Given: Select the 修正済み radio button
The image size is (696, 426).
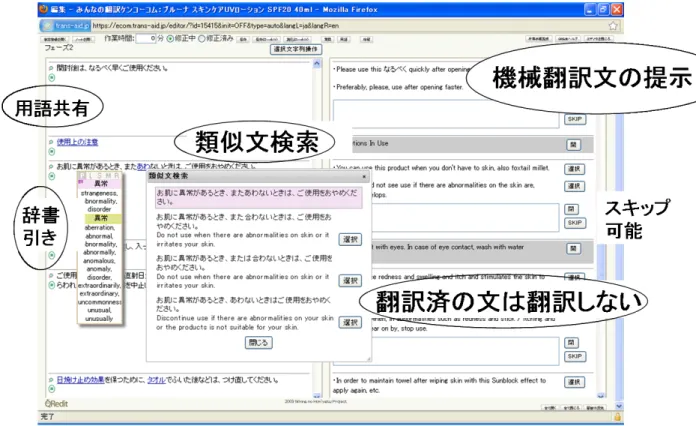Looking at the screenshot, I should pos(202,39).
